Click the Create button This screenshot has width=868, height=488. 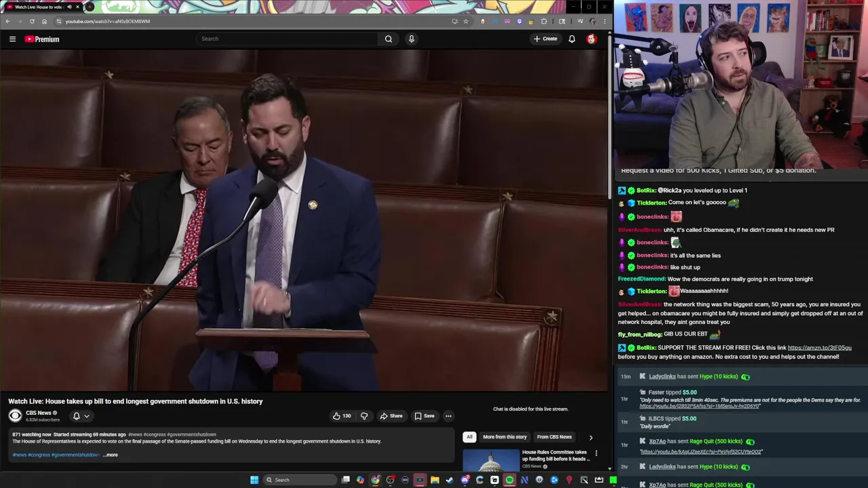point(545,39)
